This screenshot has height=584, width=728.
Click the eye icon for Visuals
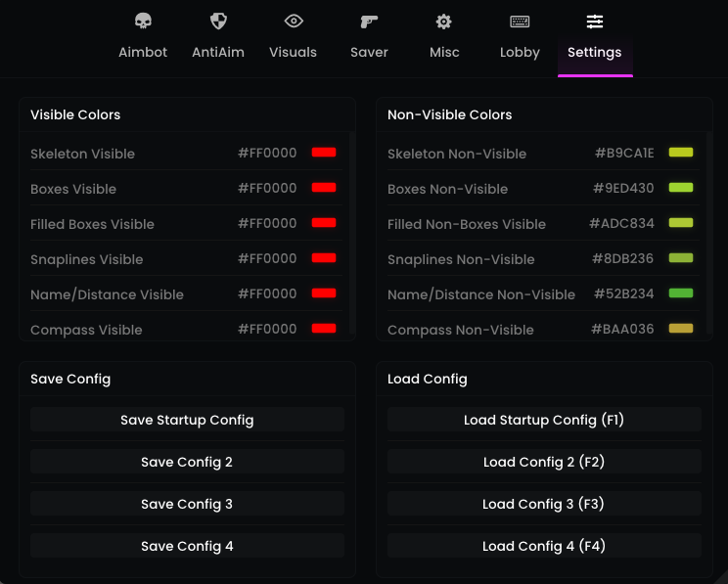[x=294, y=22]
